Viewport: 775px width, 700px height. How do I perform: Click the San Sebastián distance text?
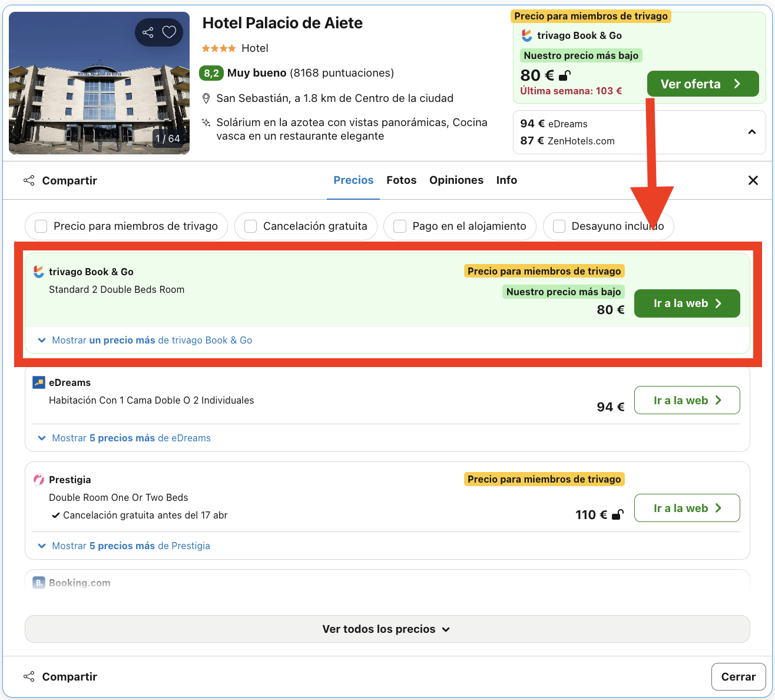coord(335,98)
